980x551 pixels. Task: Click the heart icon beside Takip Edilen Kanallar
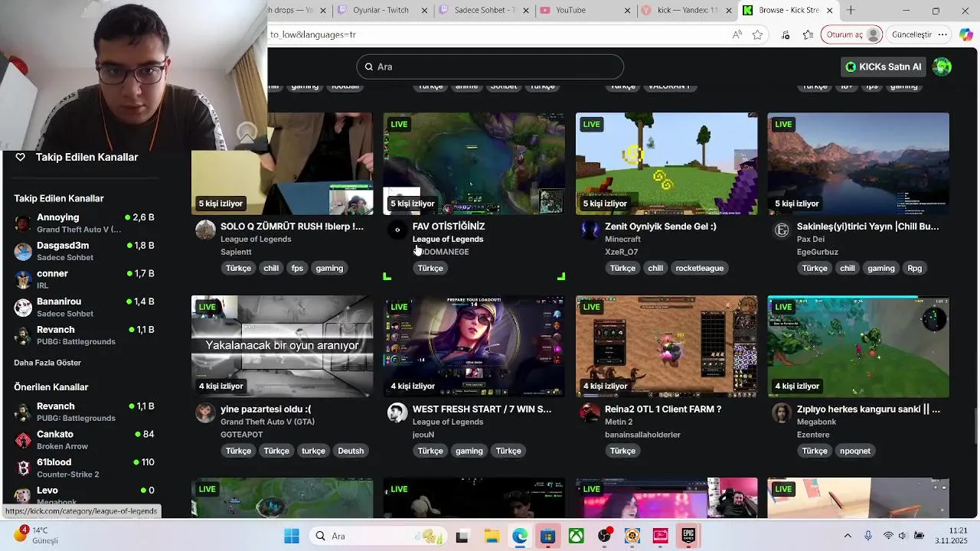pyautogui.click(x=21, y=157)
